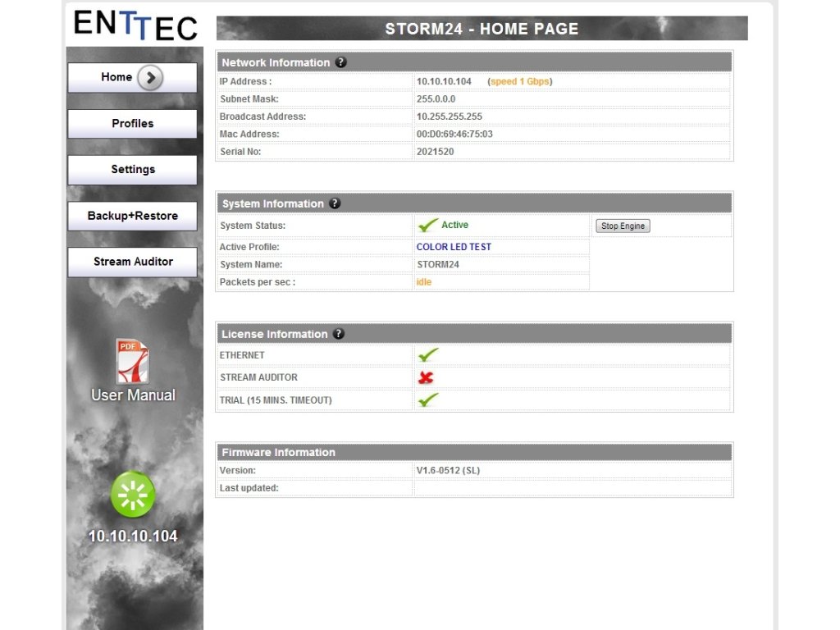The image size is (840, 630).
Task: Click green checkmark next to Active status
Action: (x=427, y=225)
